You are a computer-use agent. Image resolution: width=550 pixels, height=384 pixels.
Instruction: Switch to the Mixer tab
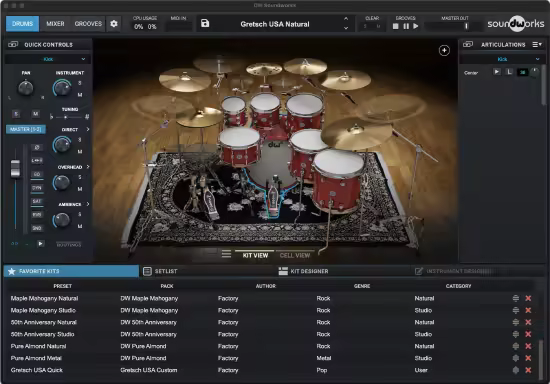55,23
